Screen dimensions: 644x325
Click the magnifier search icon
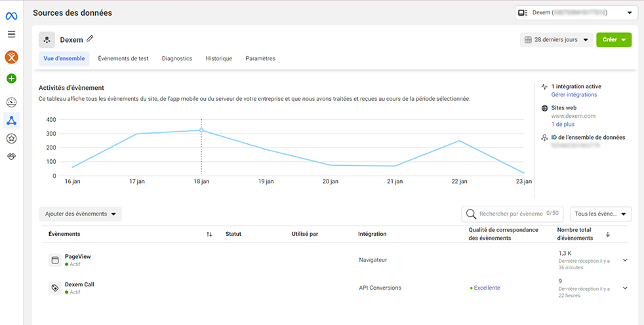pos(471,214)
